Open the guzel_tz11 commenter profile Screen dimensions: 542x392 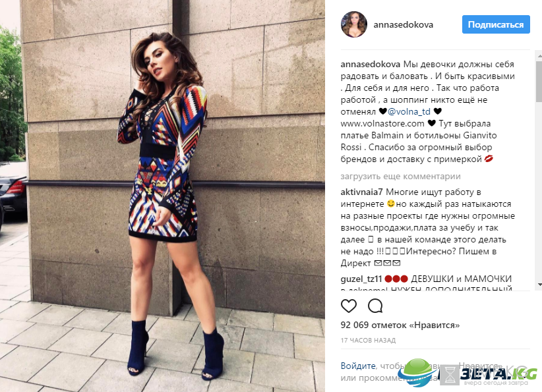(x=361, y=279)
